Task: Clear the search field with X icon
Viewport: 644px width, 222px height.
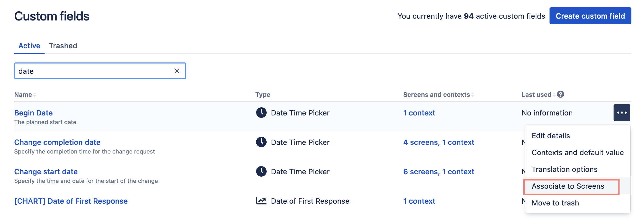Action: click(177, 71)
